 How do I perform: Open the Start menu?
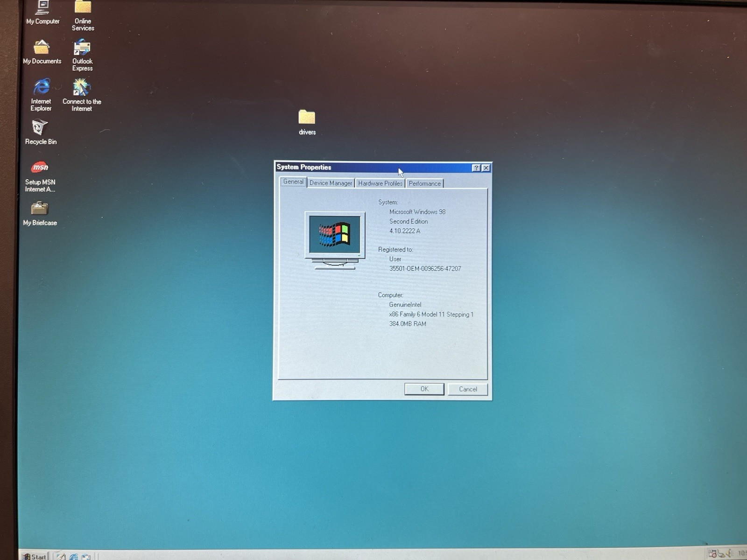pos(35,556)
